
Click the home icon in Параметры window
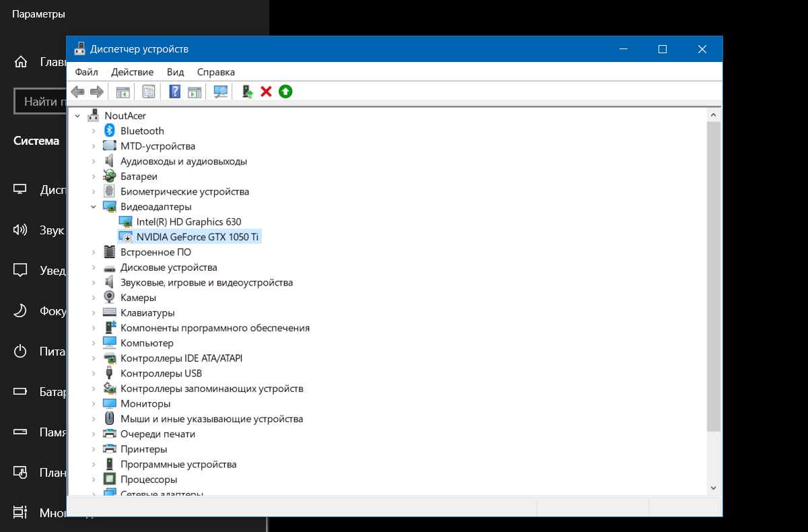pyautogui.click(x=21, y=63)
